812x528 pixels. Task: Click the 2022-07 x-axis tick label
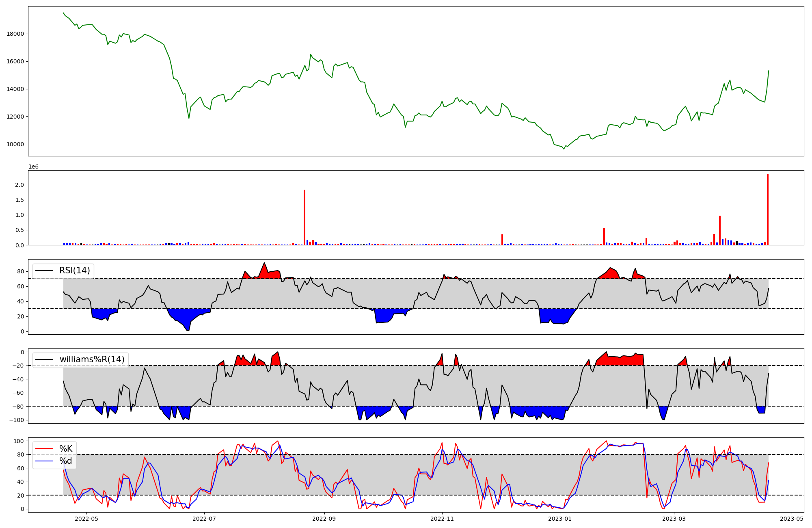coord(204,519)
